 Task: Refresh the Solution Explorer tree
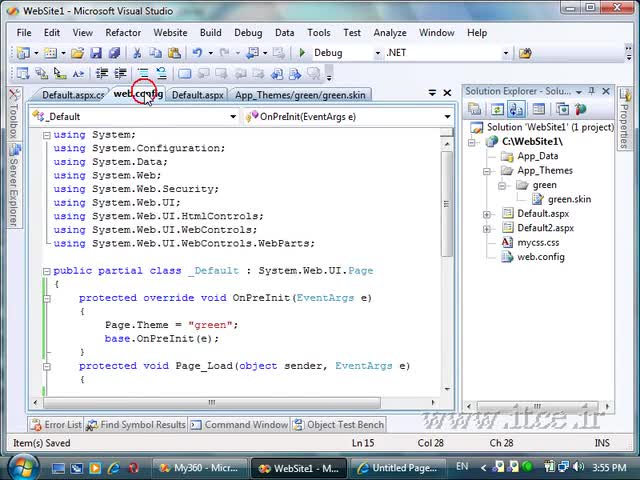497,109
